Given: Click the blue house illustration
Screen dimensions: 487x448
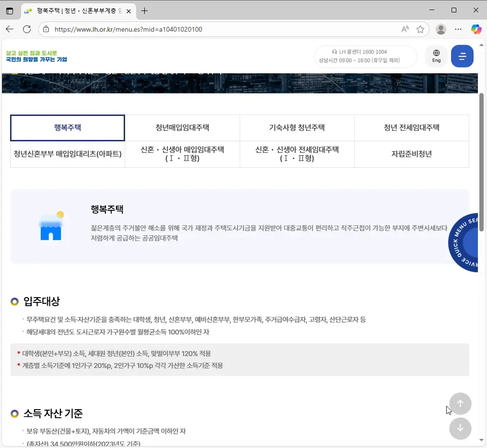Looking at the screenshot, I should [51, 226].
